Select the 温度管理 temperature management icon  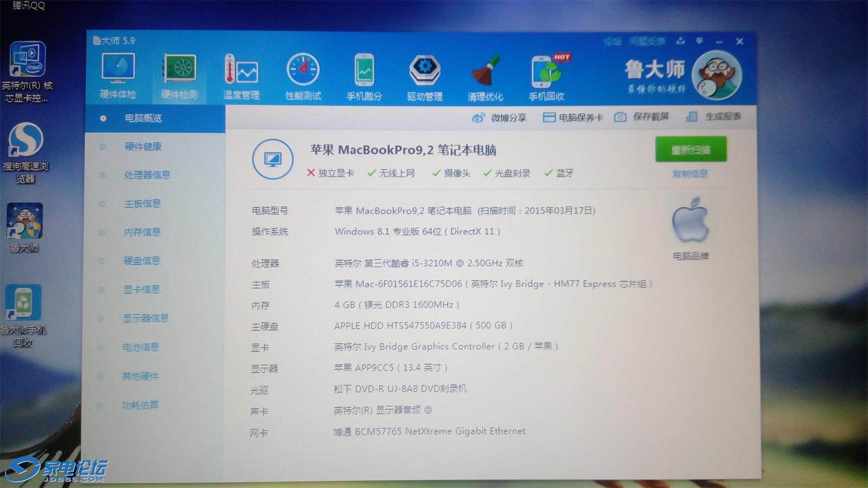(x=241, y=76)
